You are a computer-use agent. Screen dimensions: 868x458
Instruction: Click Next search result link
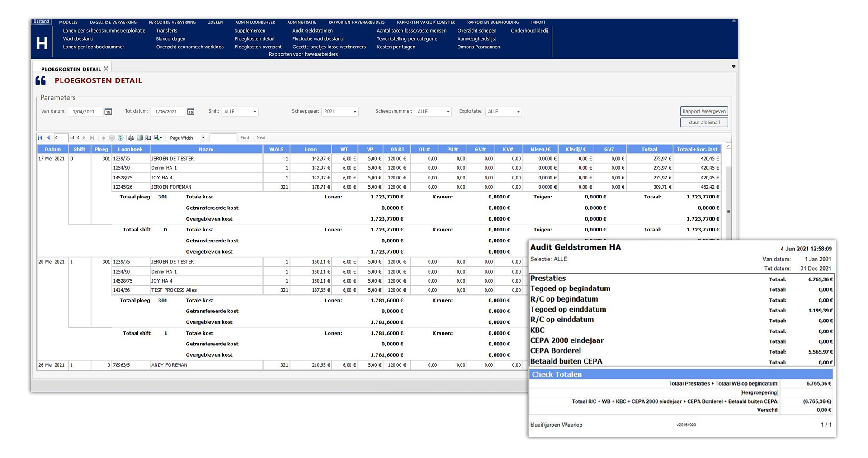[x=261, y=138]
